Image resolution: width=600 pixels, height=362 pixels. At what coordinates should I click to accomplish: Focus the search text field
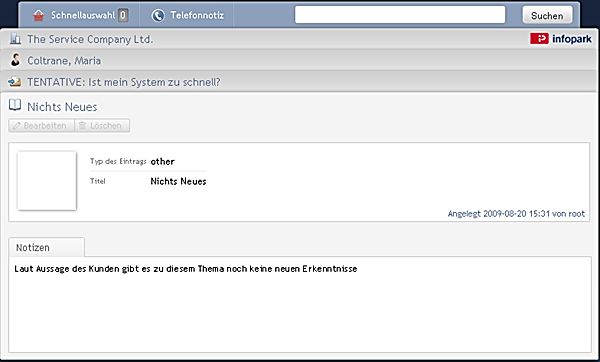(400, 15)
